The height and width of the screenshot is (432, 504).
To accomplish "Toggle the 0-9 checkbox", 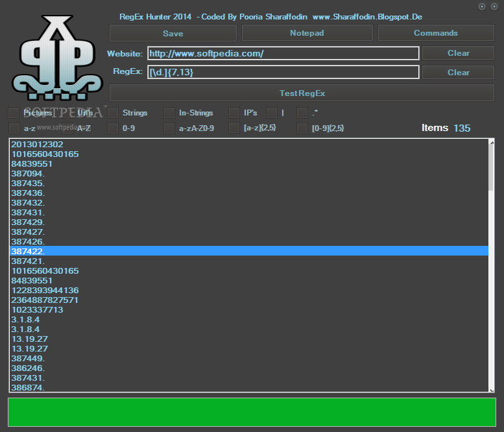I will [x=113, y=128].
